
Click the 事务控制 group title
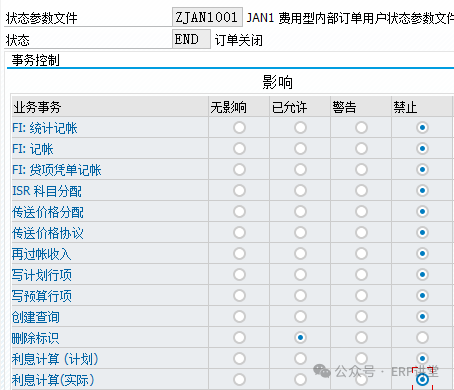36,60
